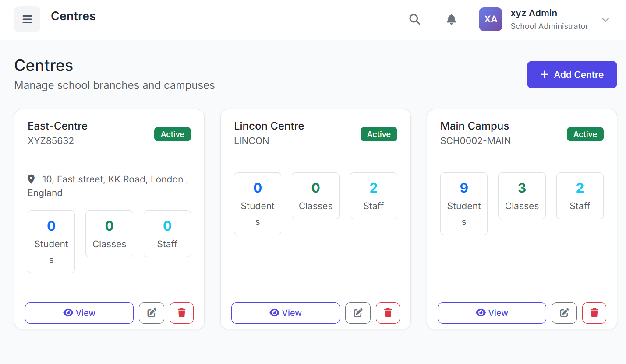The image size is (626, 364).
Task: Delete the Lincon Centre
Action: 388,313
